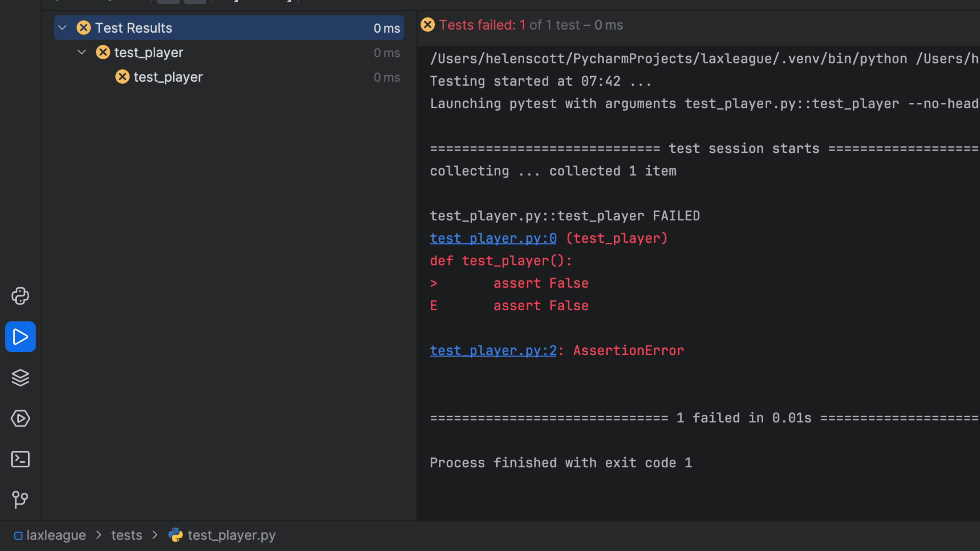This screenshot has height=551, width=980.
Task: Select the Test Results root row
Action: (228, 28)
